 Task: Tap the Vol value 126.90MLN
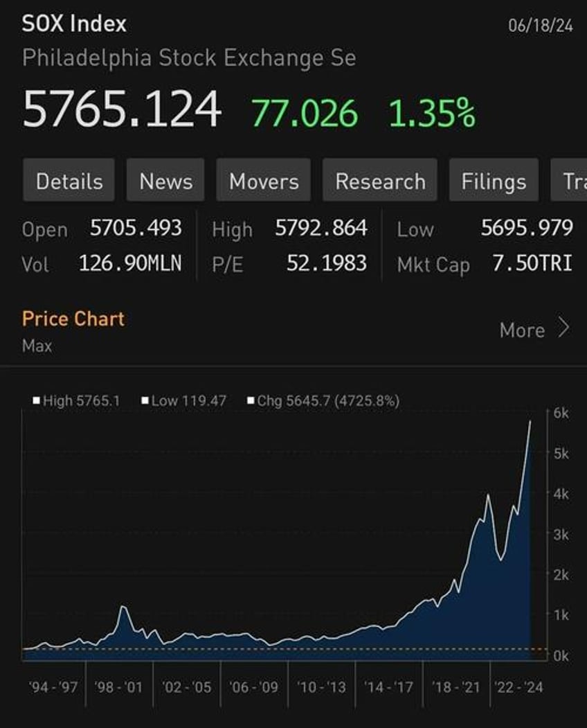coord(130,263)
